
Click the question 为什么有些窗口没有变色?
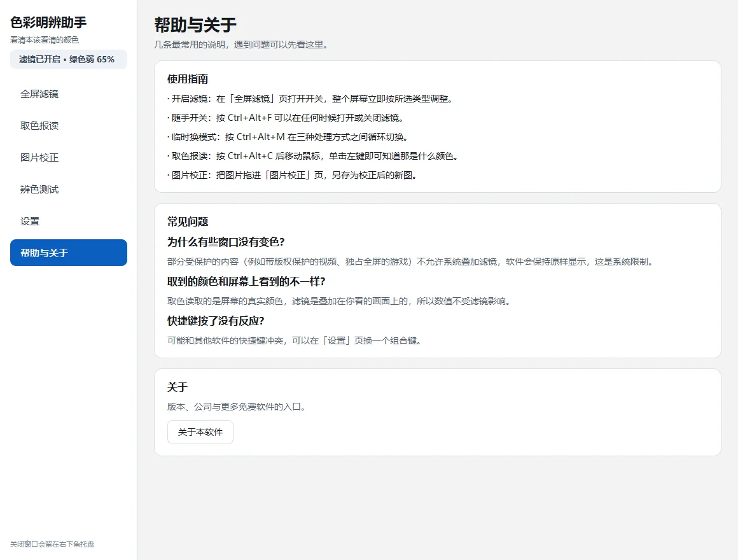[226, 242]
